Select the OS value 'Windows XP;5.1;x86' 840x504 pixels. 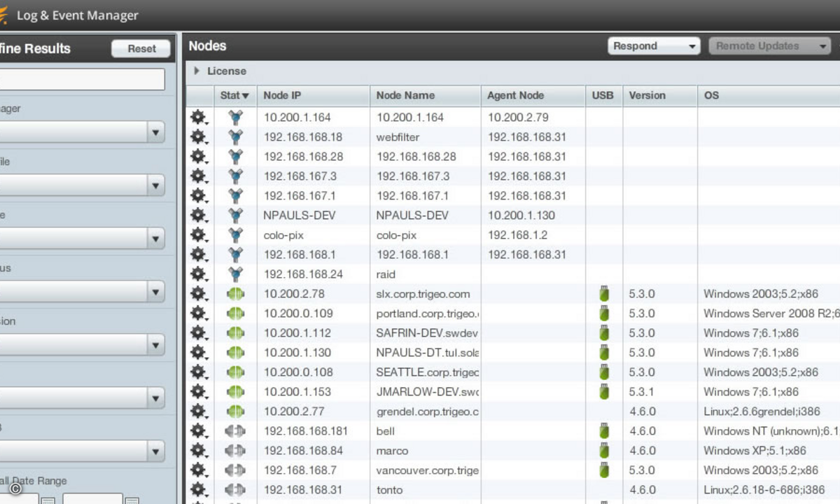pos(755,451)
